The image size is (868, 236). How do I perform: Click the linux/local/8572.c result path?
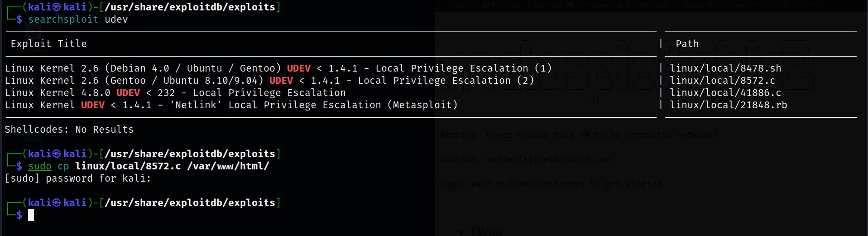pyautogui.click(x=722, y=80)
